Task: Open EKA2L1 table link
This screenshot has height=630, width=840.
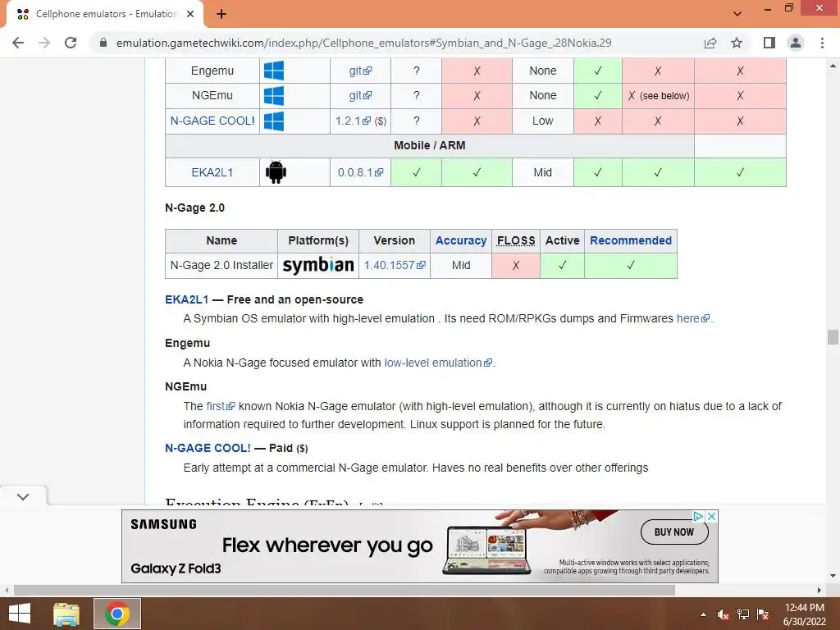Action: click(212, 172)
